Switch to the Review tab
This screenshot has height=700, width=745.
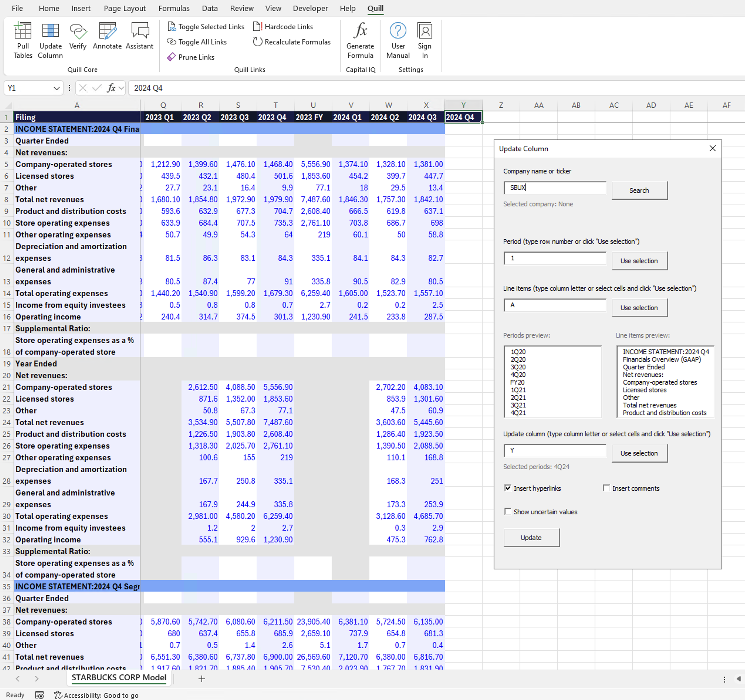coord(242,8)
